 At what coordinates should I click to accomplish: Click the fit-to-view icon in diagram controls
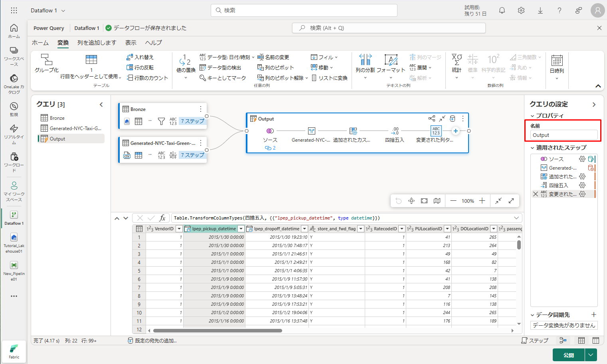(x=424, y=201)
